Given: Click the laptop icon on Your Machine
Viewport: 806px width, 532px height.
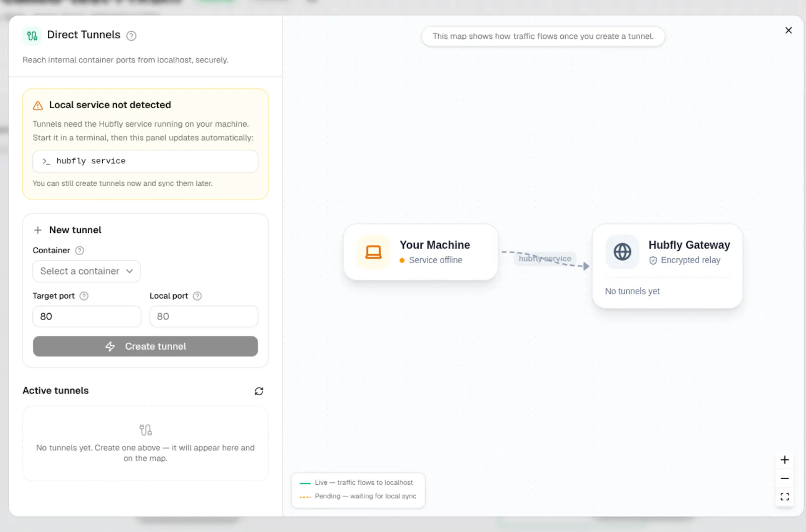Looking at the screenshot, I should click(373, 252).
